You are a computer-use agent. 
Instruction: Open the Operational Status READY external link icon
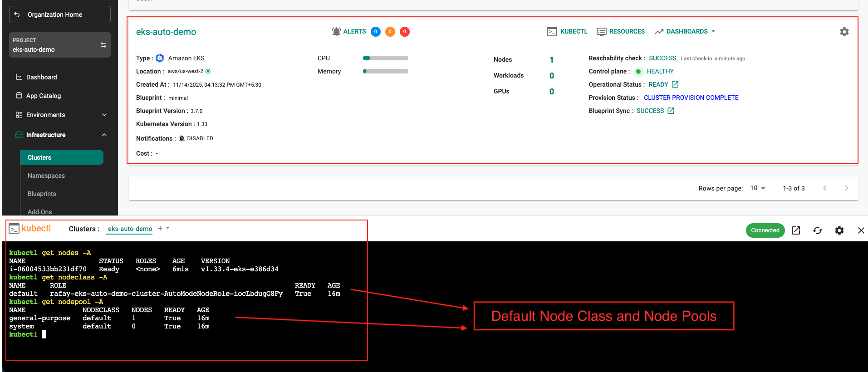click(675, 84)
